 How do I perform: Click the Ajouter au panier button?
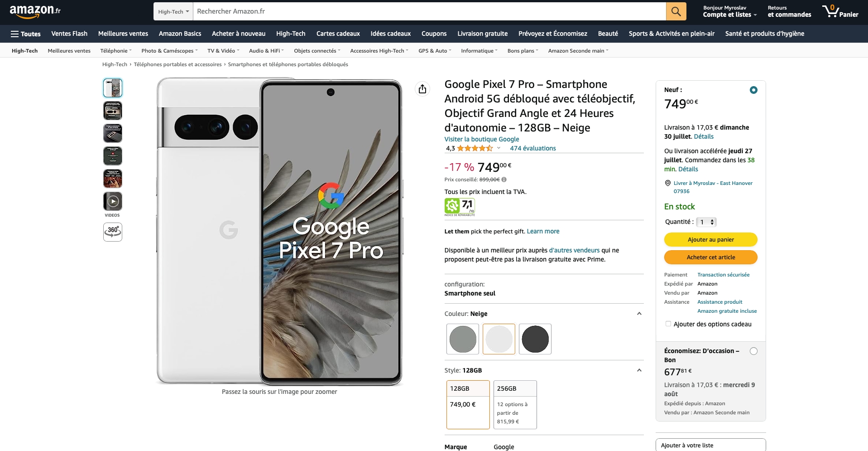[x=710, y=239]
